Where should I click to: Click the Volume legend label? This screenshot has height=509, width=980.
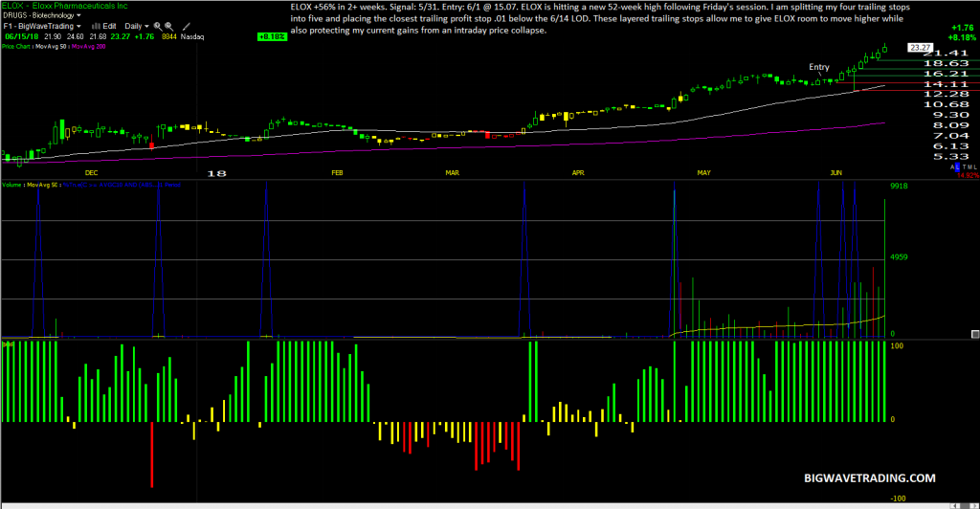pos(11,185)
